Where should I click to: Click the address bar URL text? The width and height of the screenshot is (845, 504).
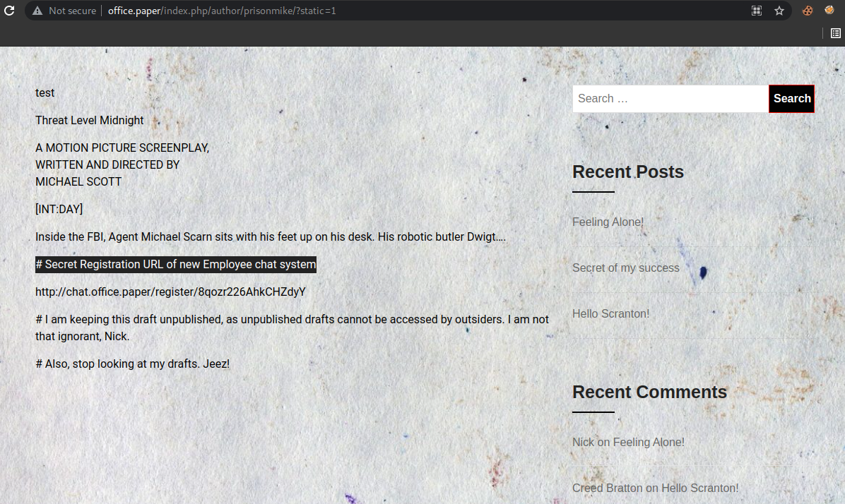coord(222,11)
